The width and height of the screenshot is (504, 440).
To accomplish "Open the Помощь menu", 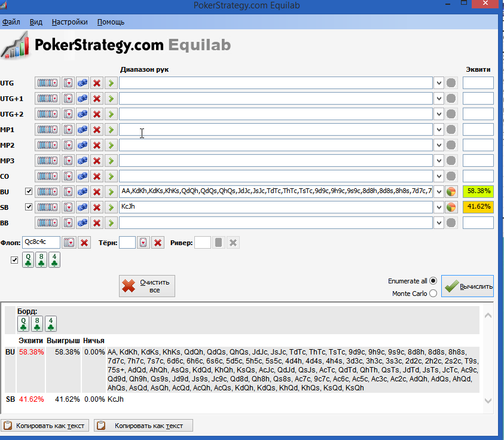I will point(111,22).
